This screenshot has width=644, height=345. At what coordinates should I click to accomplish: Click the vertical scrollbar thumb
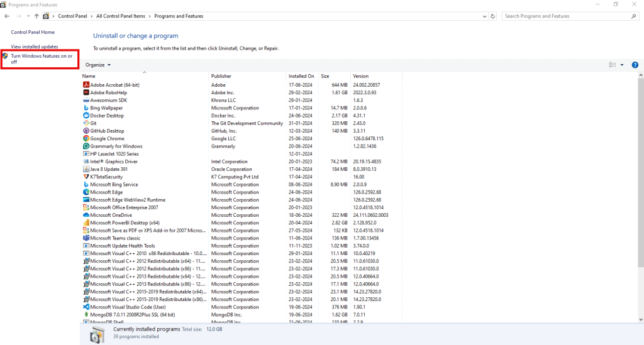(x=641, y=172)
